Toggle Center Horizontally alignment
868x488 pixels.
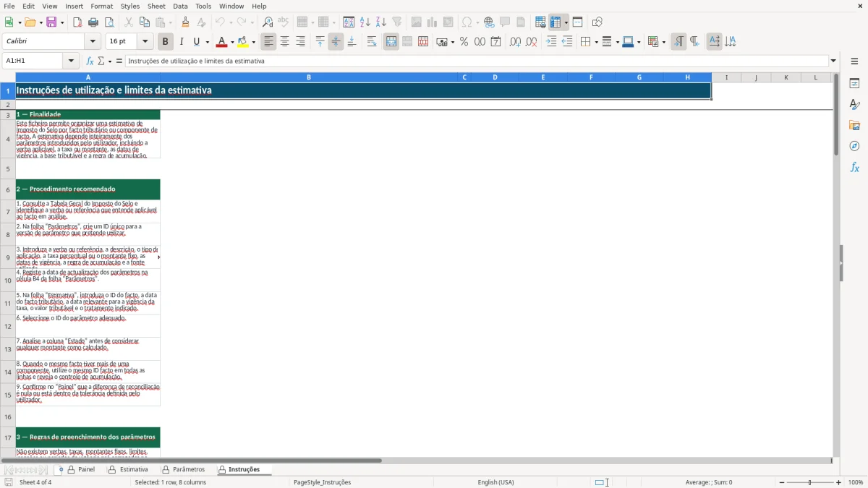(284, 42)
